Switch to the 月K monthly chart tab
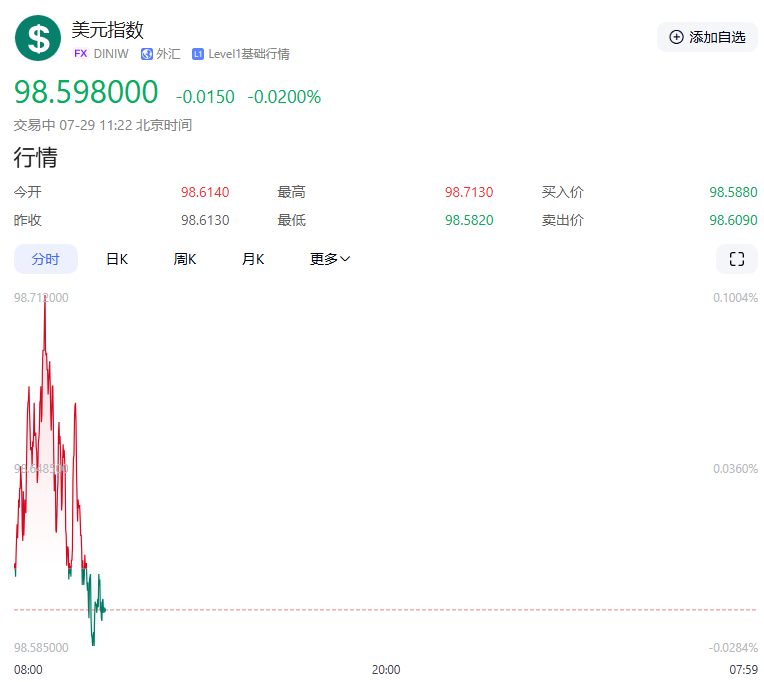764x682 pixels. click(x=253, y=259)
